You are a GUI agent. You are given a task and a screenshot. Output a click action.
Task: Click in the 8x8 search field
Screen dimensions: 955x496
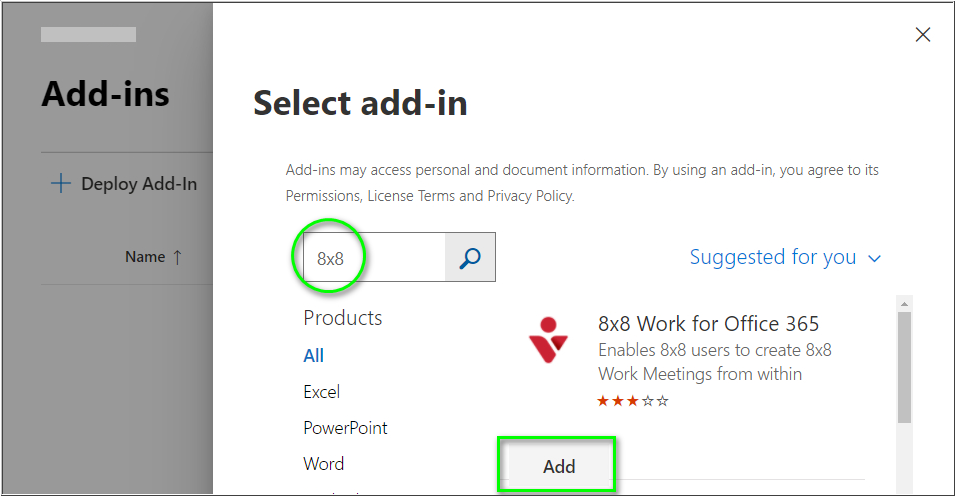coord(374,258)
